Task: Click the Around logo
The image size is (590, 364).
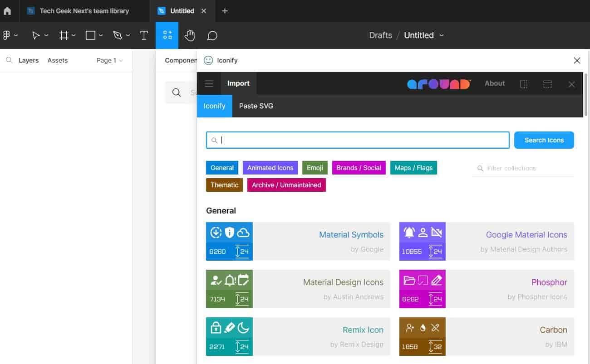Action: pos(439,84)
